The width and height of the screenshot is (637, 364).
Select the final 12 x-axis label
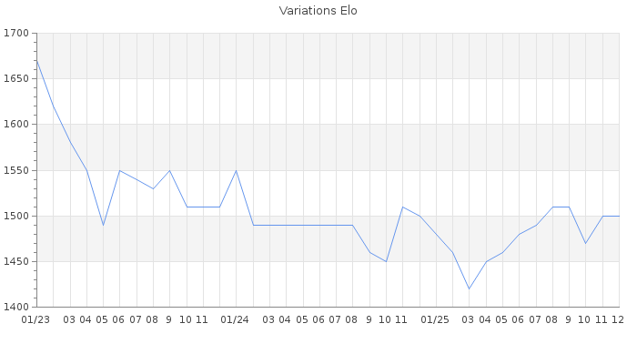tap(617, 319)
